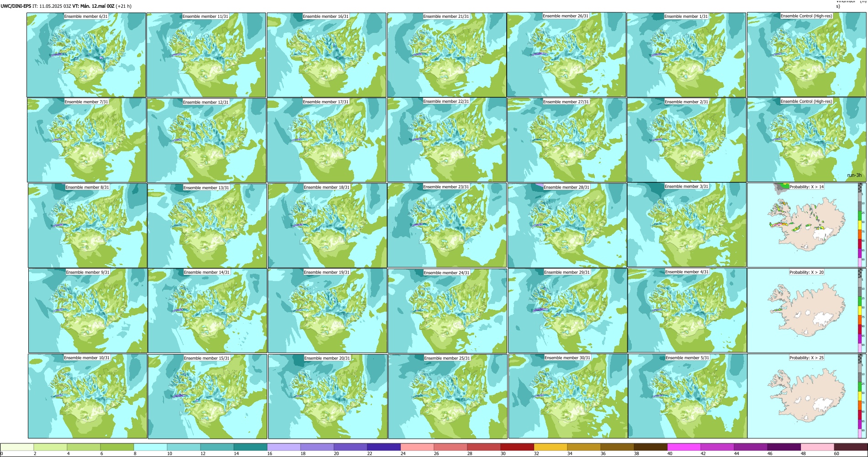Viewport: 868px width, 457px height.
Task: Select the Ensemble member 23/31 map
Action: [x=447, y=225]
